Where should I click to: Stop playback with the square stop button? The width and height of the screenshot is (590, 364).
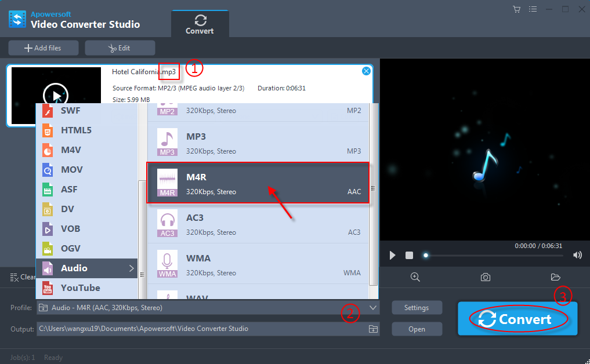(409, 255)
